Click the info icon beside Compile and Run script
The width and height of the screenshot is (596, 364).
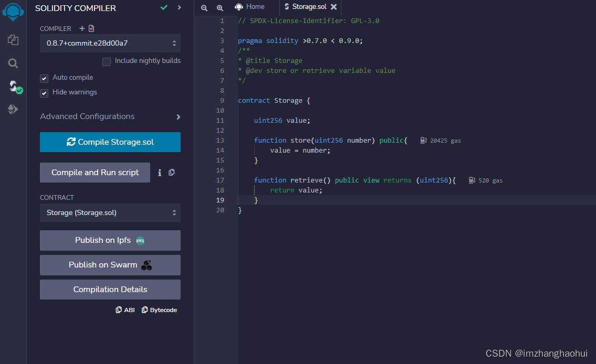tap(160, 173)
